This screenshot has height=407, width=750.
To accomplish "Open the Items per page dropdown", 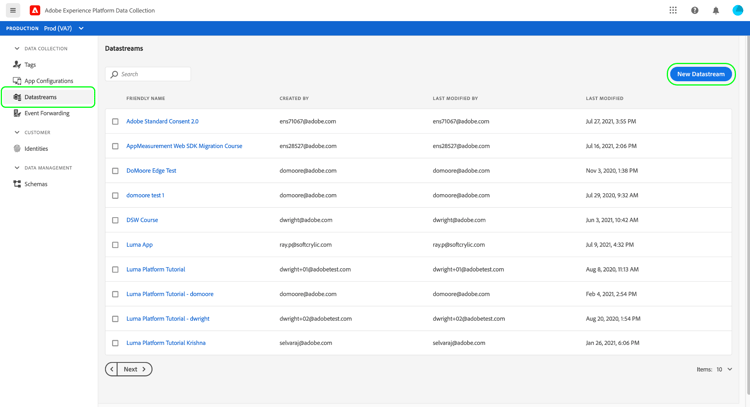I will pos(724,369).
